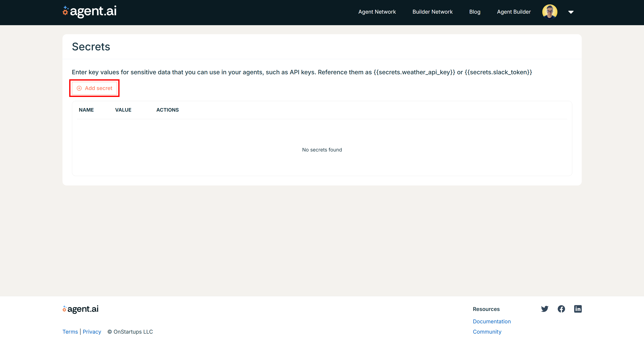Click the plus icon in Add secret
The image size is (644, 342).
point(79,88)
